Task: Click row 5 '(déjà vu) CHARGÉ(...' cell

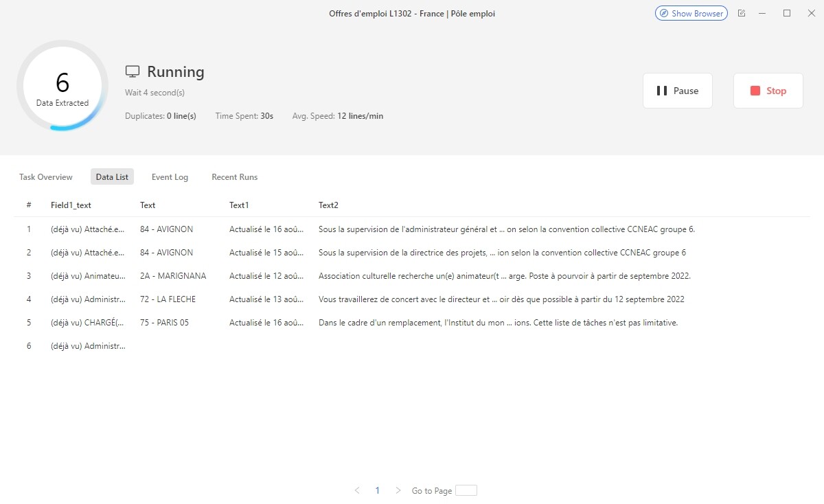Action: [x=88, y=323]
